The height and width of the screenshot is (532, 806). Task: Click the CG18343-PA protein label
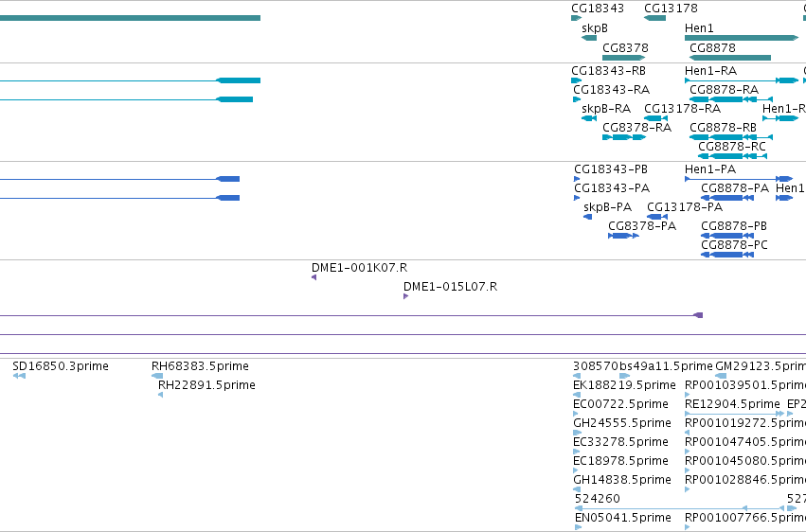pyautogui.click(x=612, y=188)
